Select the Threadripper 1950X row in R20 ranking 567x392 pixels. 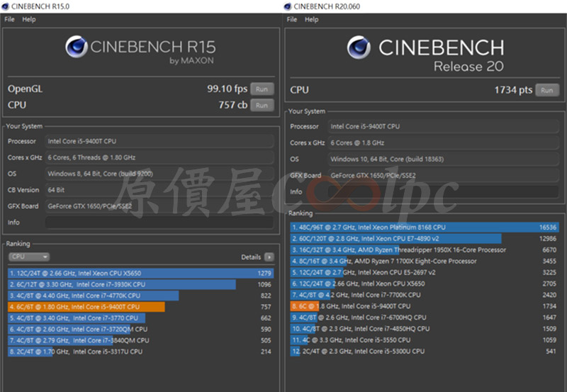[425, 250]
